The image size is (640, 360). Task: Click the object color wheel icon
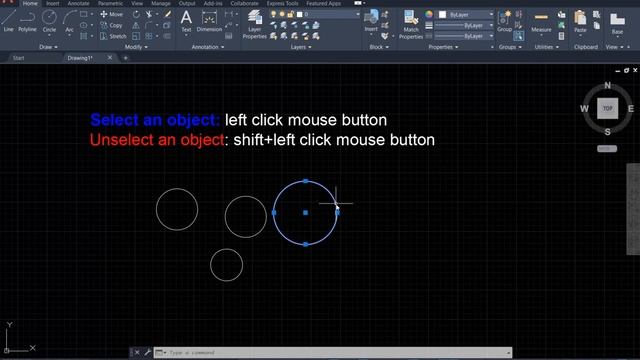pyautogui.click(x=429, y=14)
